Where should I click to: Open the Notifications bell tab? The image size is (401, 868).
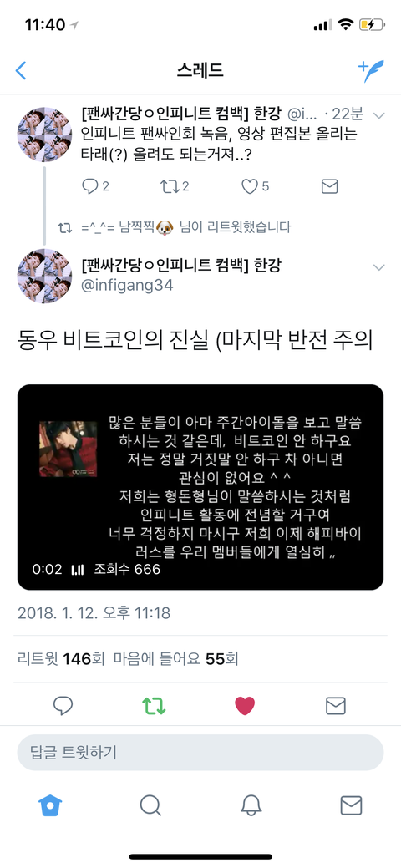(x=251, y=805)
